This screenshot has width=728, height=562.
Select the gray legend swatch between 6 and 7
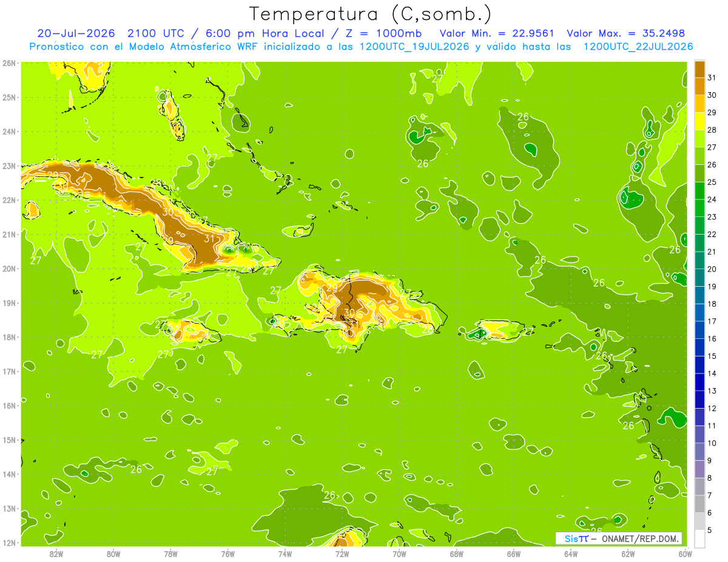(x=699, y=504)
